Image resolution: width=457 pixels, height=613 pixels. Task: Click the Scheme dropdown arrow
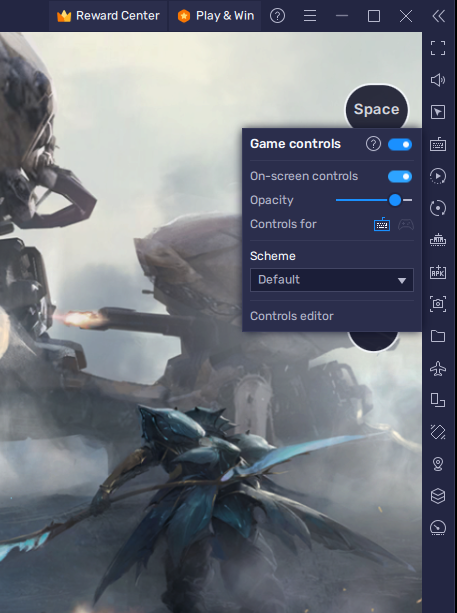[x=401, y=281]
